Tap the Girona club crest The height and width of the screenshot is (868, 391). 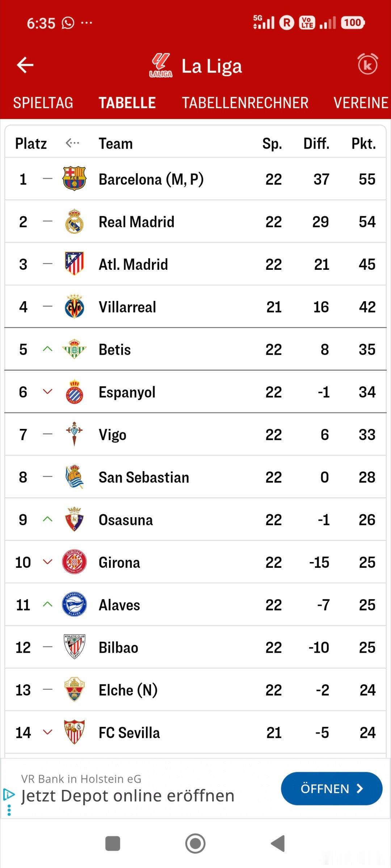pyautogui.click(x=74, y=562)
